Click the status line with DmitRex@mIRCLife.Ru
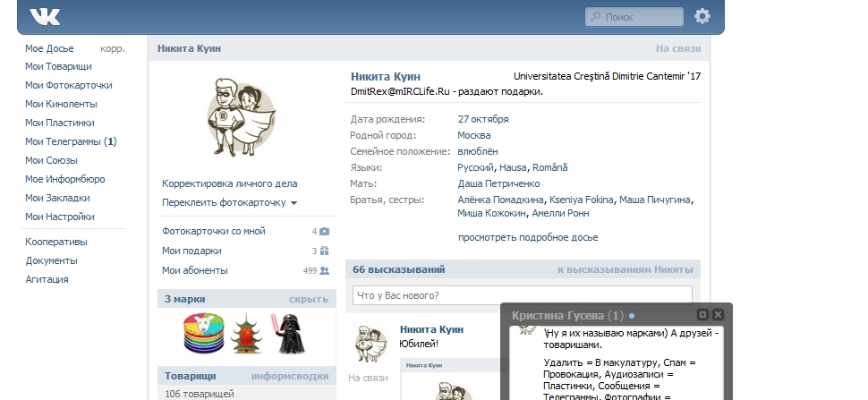The width and height of the screenshot is (868, 400). (x=447, y=91)
